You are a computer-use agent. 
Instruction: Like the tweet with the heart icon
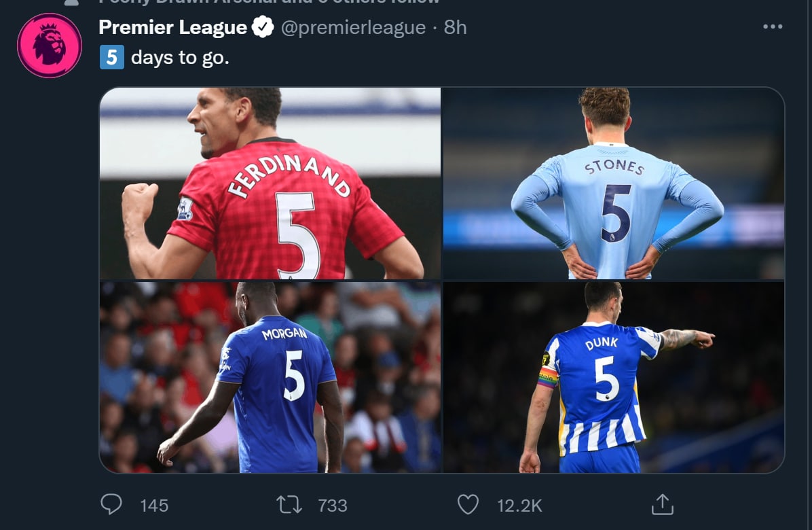[468, 504]
